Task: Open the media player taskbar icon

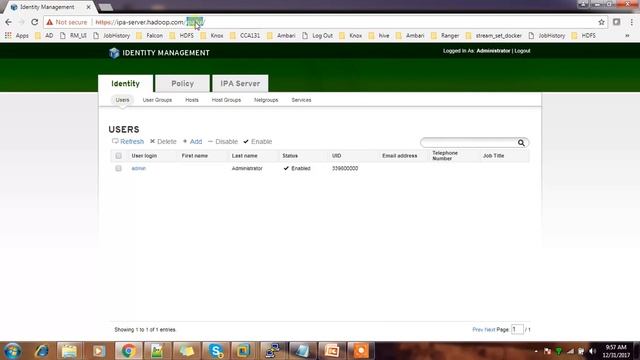Action: 98,351
